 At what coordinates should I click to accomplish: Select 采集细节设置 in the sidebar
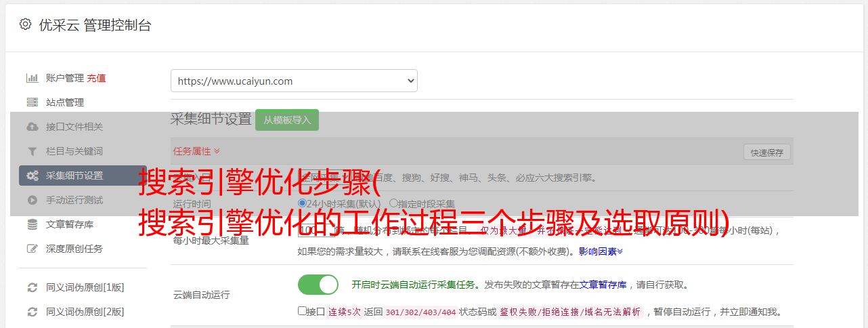(83, 176)
